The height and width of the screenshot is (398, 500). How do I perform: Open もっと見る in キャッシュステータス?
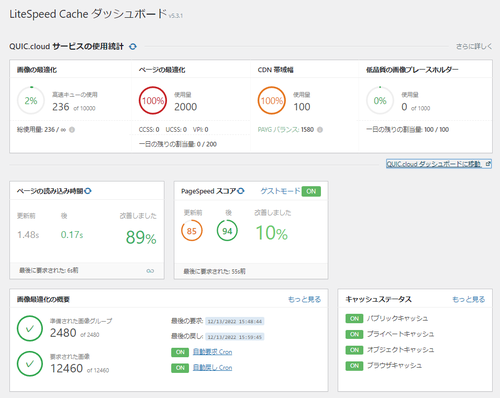click(x=468, y=299)
